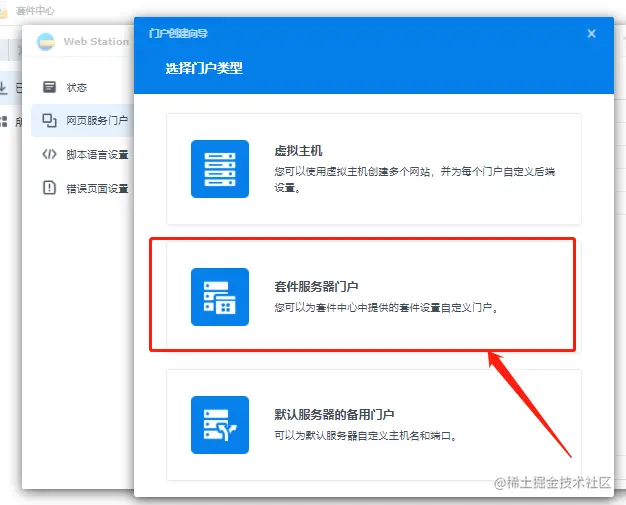The width and height of the screenshot is (626, 505).
Task: Click the 脚本语言设置 code icon
Action: pos(50,154)
